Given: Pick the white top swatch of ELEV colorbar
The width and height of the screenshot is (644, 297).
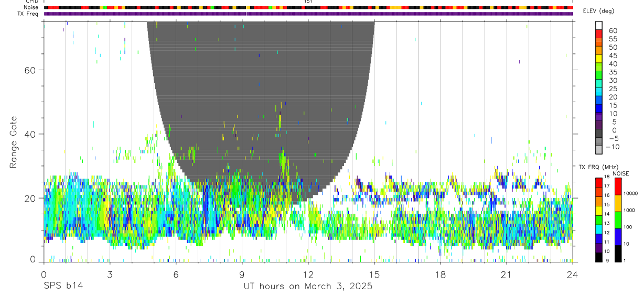Looking at the screenshot, I should 599,25.
